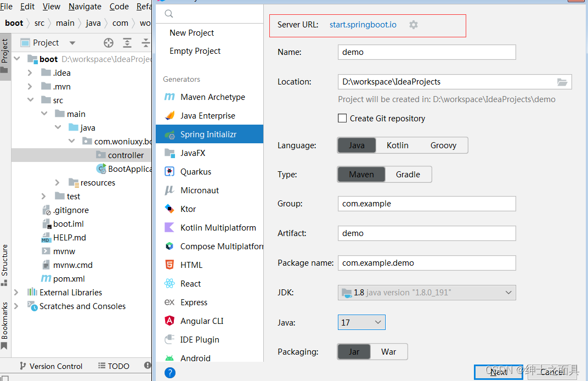Open the Code menu
This screenshot has height=381, width=588.
coord(119,7)
